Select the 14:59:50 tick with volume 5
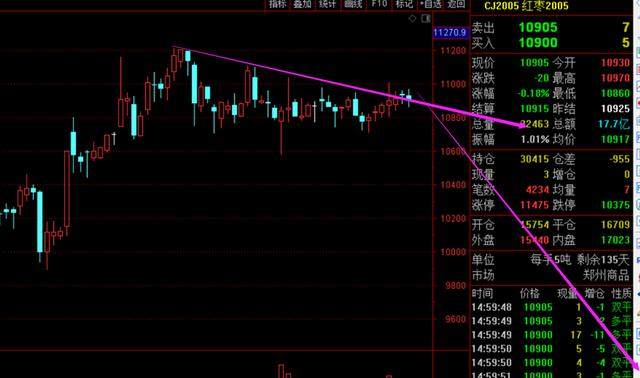 coord(551,349)
